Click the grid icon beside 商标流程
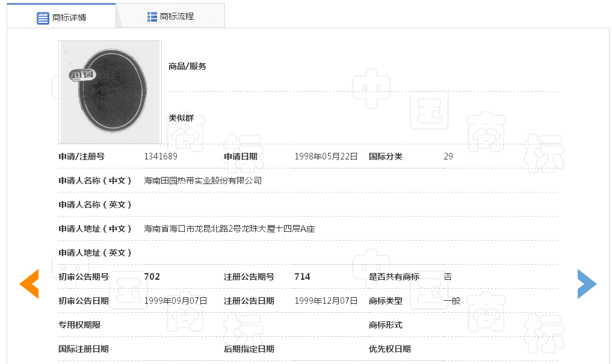The height and width of the screenshot is (364, 612). click(152, 17)
